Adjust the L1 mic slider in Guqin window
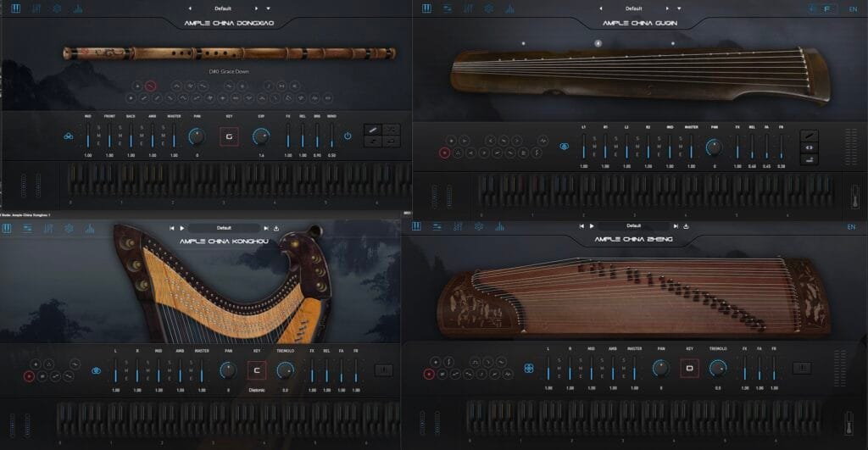Image resolution: width=868 pixels, height=450 pixels. point(584,147)
